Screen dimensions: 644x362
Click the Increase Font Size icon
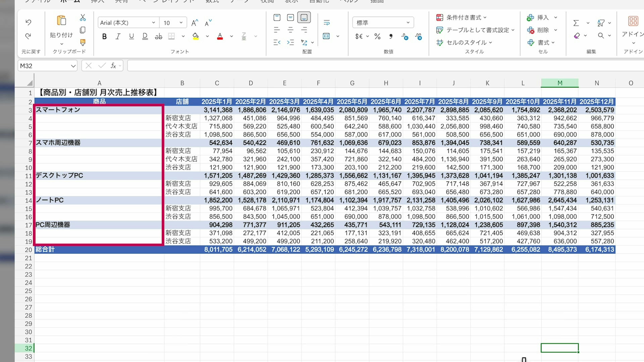pyautogui.click(x=195, y=23)
